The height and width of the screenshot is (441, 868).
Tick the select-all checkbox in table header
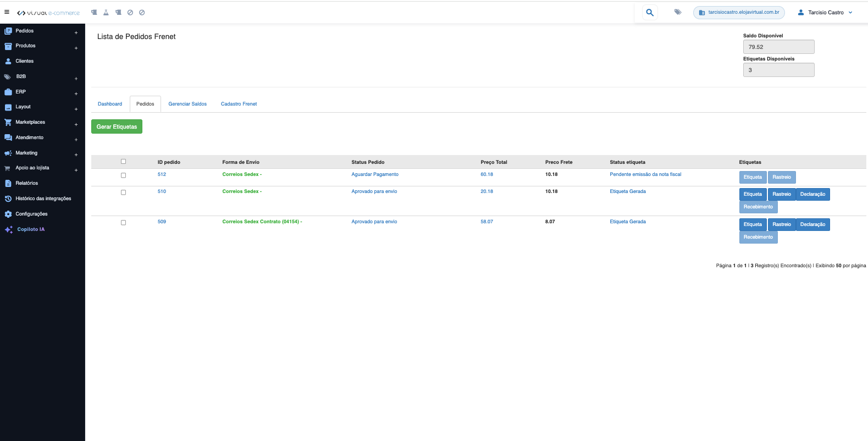point(123,162)
